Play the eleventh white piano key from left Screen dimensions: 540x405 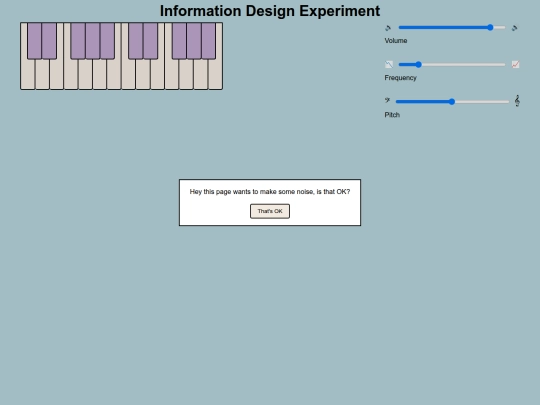pos(172,74)
